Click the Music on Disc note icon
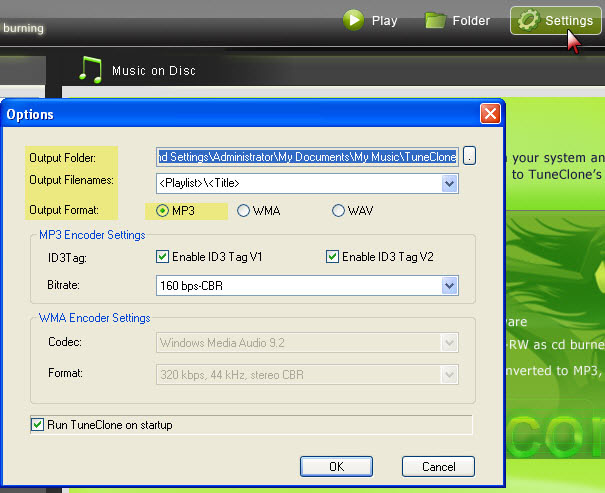 pyautogui.click(x=91, y=69)
